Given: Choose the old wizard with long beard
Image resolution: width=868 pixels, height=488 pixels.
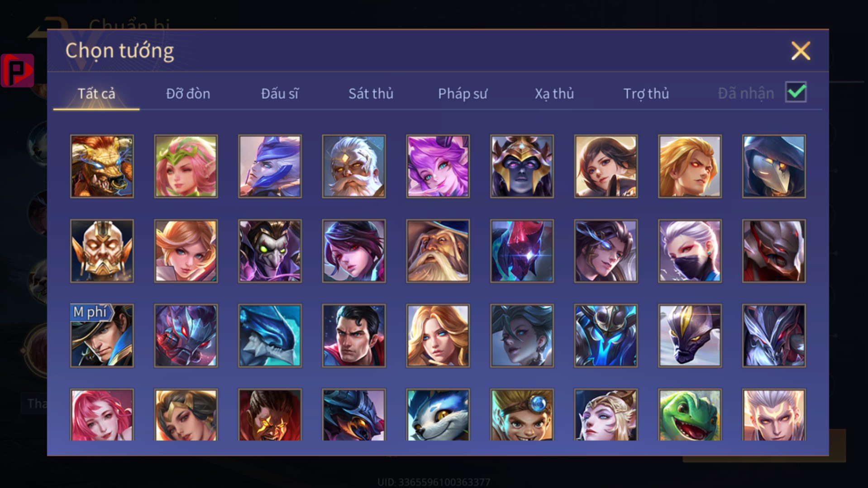Looking at the screenshot, I should coord(438,251).
